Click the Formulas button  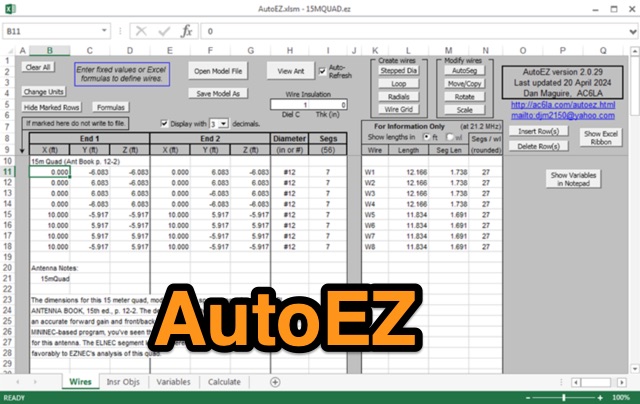coord(111,107)
